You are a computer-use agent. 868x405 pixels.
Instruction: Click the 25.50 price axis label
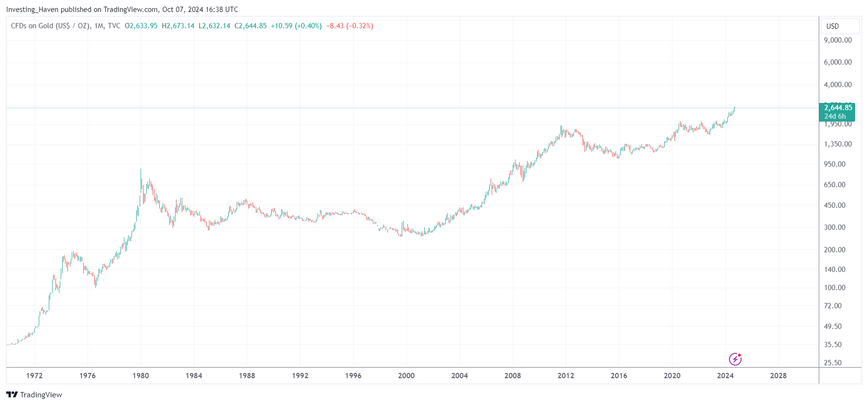coord(833,363)
